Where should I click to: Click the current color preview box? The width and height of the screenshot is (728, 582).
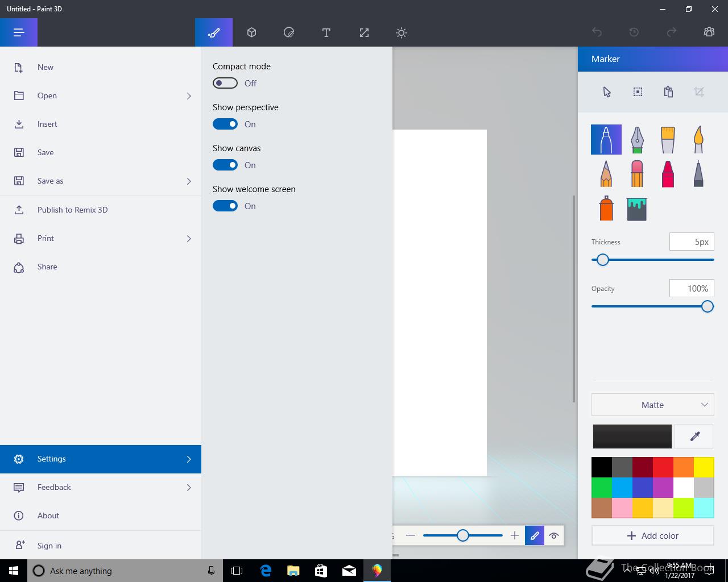pyautogui.click(x=632, y=436)
